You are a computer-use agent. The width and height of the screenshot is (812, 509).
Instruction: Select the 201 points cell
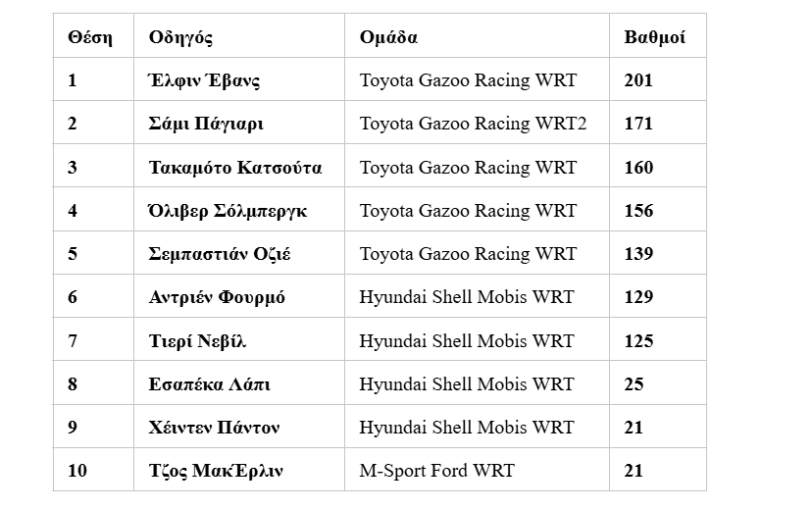click(658, 79)
